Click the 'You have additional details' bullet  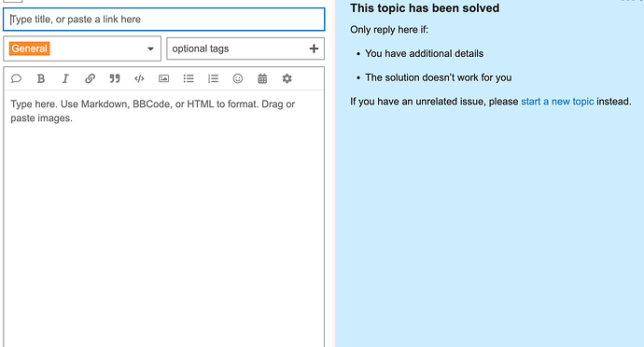pos(425,53)
